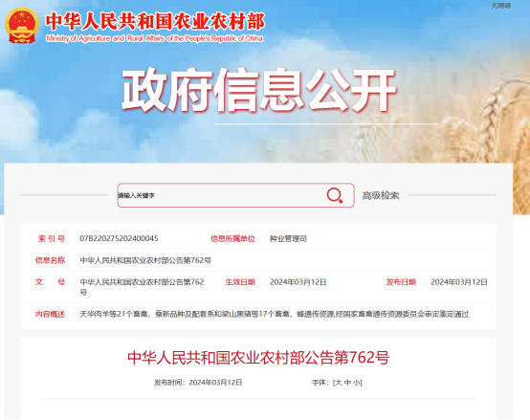
Task: Click the magnifier search icon
Action: point(335,195)
